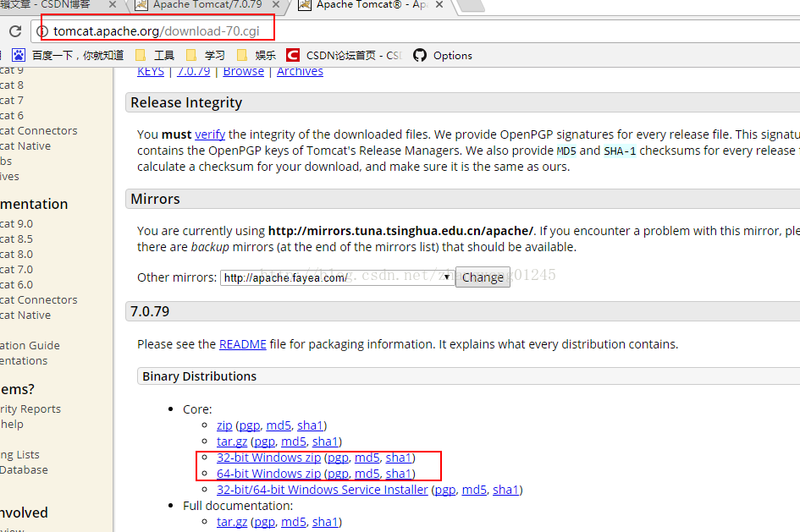
Task: Open pgp for Full documentation tar.gz
Action: click(x=264, y=522)
